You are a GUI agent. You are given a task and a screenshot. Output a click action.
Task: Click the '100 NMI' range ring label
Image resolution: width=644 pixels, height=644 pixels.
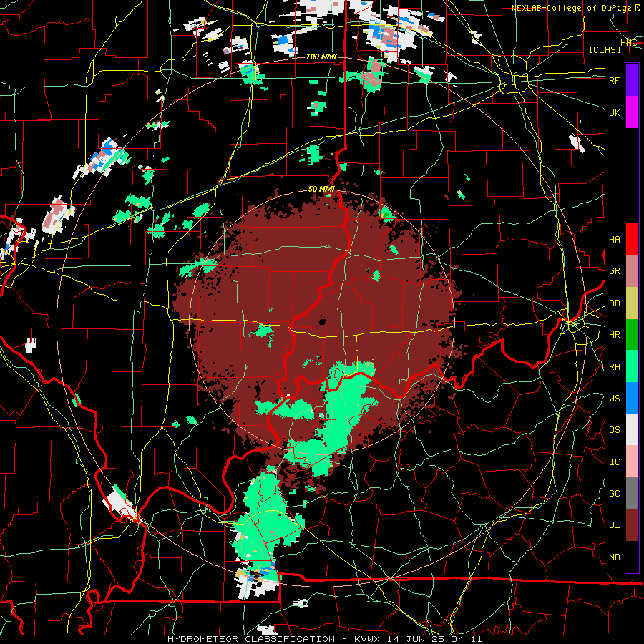[321, 57]
